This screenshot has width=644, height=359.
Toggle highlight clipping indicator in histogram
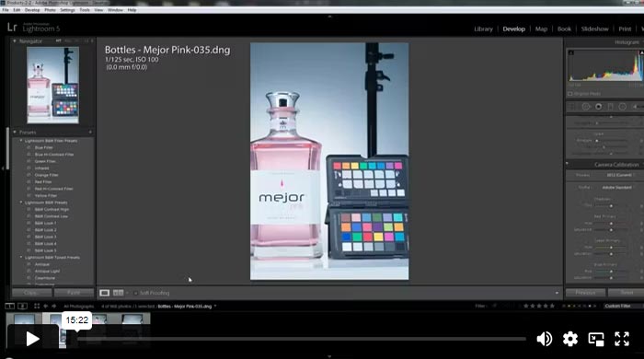pyautogui.click(x=641, y=52)
